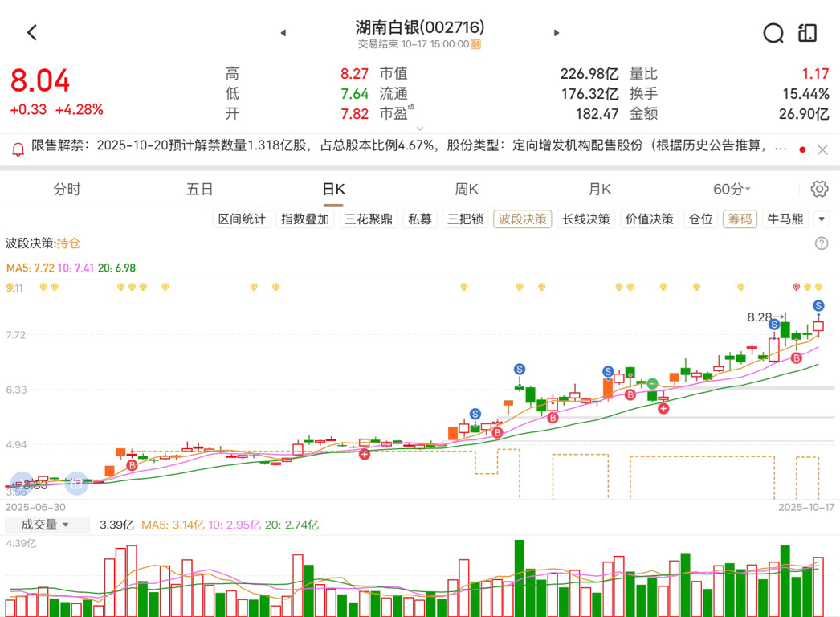Click the volume 3.39亿 readout

pos(116,525)
